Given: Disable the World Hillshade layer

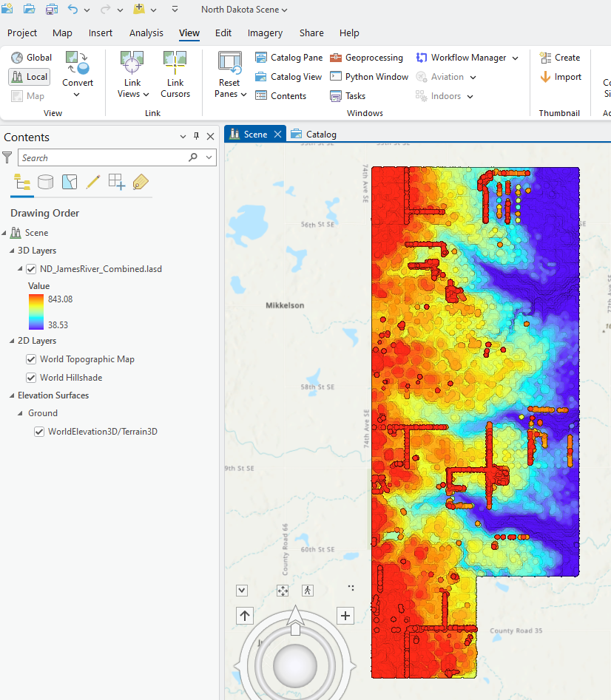Looking at the screenshot, I should [31, 378].
